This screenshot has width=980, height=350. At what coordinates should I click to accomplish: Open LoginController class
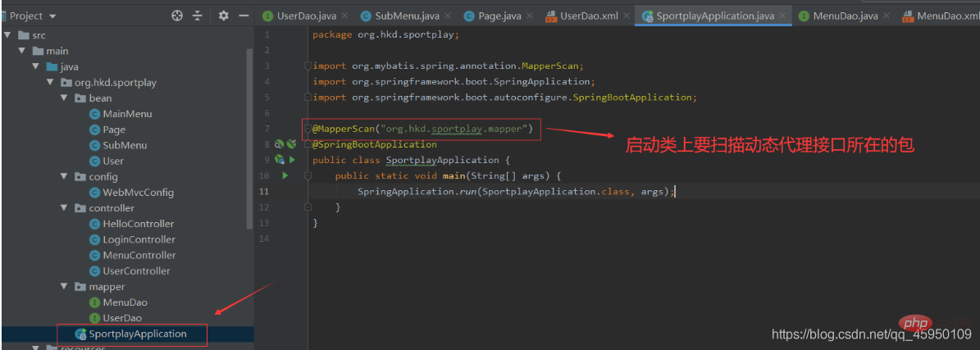139,239
